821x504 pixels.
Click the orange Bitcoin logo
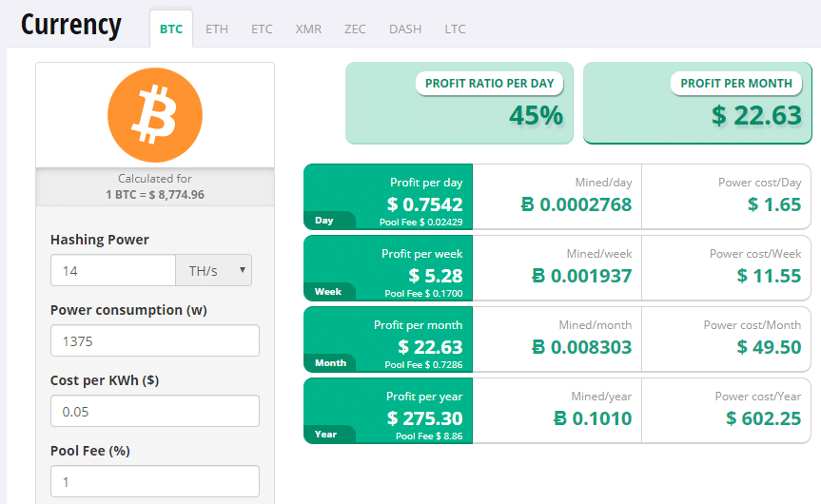155,115
